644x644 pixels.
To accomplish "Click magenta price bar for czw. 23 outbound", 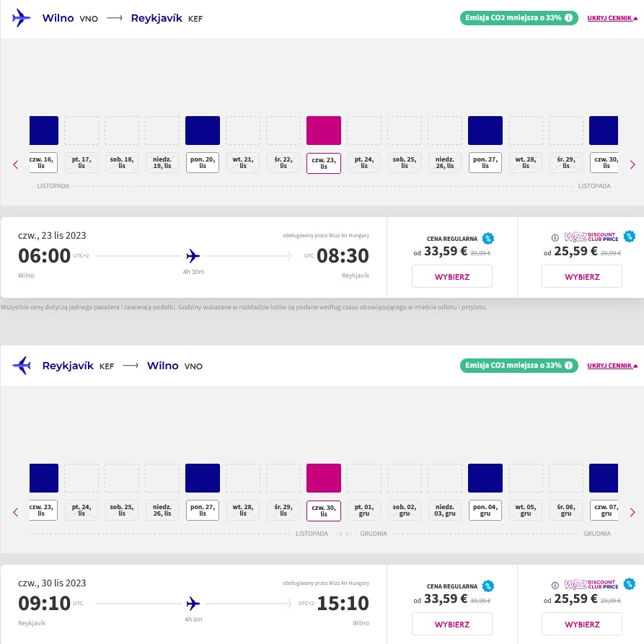I will (x=324, y=131).
